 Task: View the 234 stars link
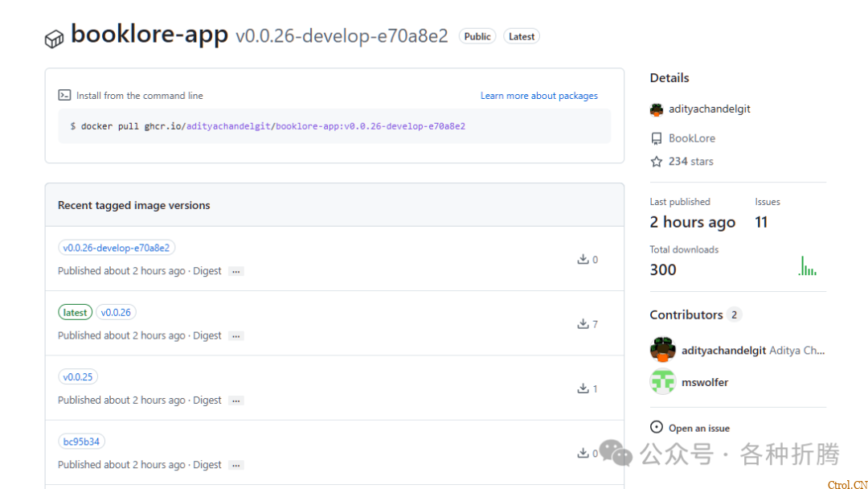[691, 162]
